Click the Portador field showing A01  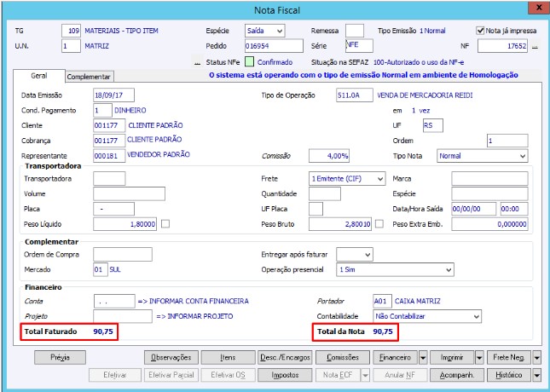point(382,301)
